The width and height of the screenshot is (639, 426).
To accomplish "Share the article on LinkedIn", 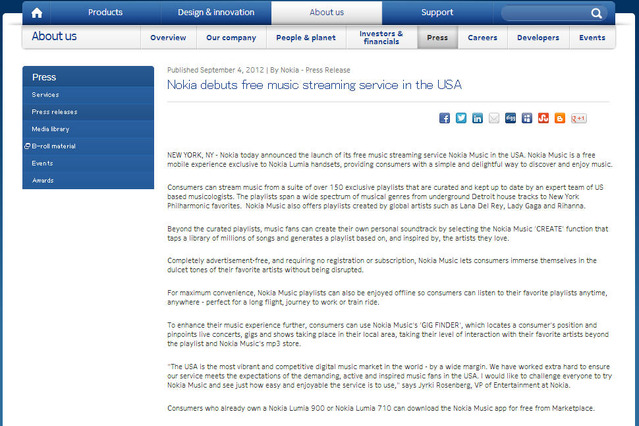I will coord(477,118).
